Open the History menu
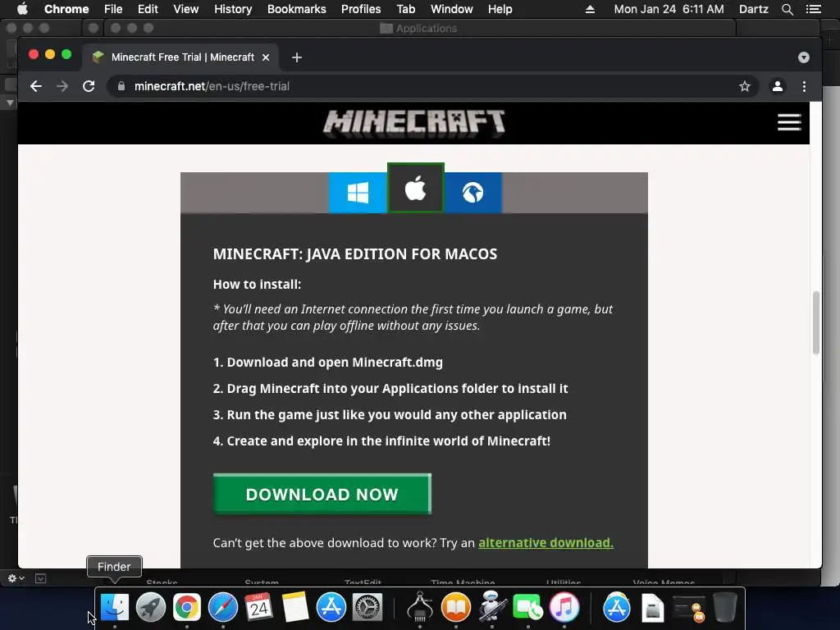 pyautogui.click(x=233, y=9)
